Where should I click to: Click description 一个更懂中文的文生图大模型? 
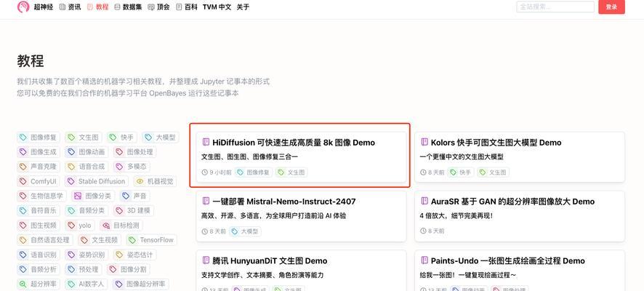click(x=462, y=156)
